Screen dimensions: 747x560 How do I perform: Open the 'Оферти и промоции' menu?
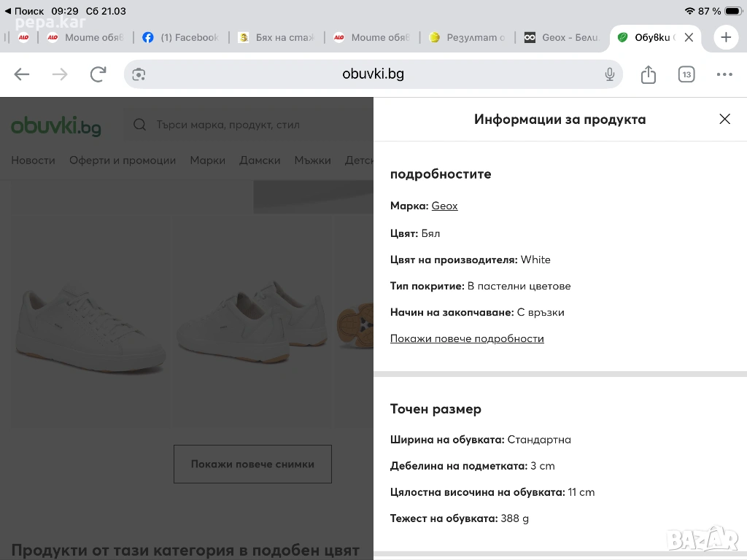(123, 160)
